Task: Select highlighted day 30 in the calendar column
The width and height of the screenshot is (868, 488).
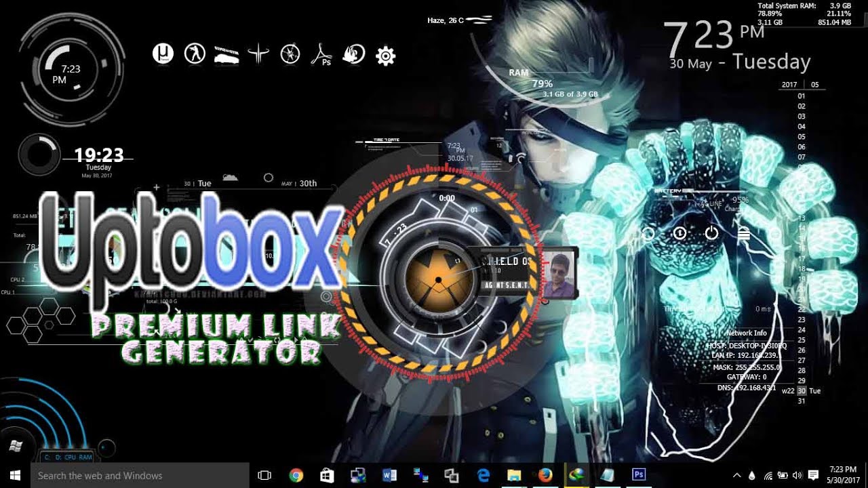Action: pos(802,391)
